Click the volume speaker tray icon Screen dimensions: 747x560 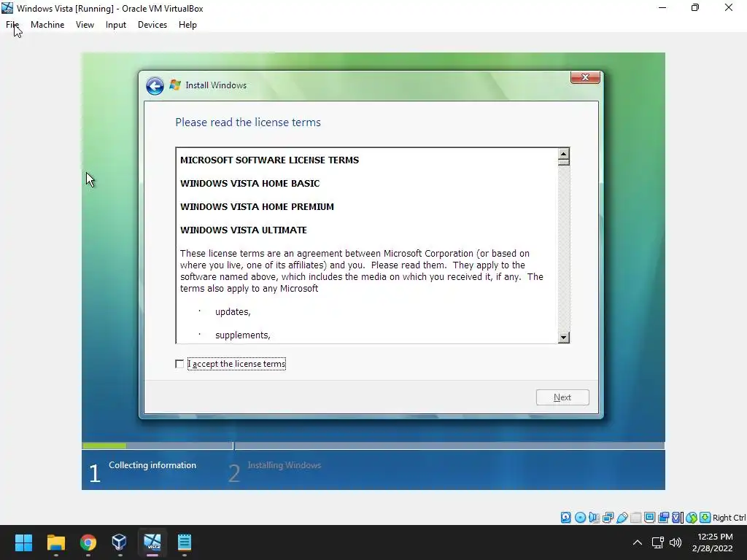(676, 542)
